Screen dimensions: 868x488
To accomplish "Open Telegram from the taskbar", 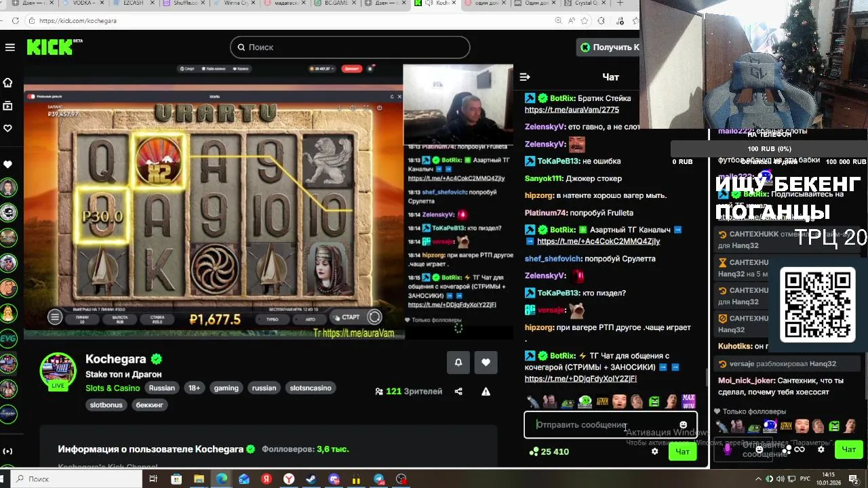I will pos(379,479).
